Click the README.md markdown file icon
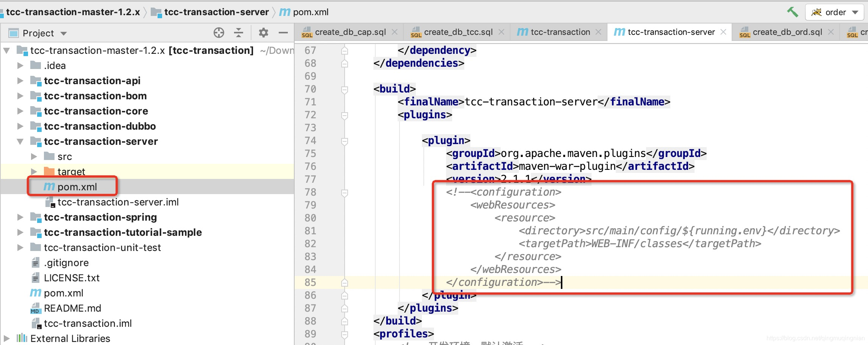 point(36,308)
